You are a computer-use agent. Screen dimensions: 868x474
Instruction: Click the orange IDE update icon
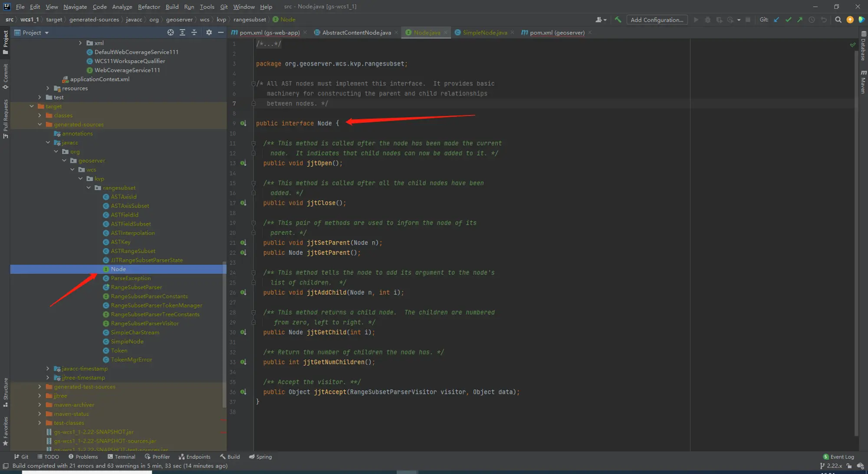click(850, 20)
